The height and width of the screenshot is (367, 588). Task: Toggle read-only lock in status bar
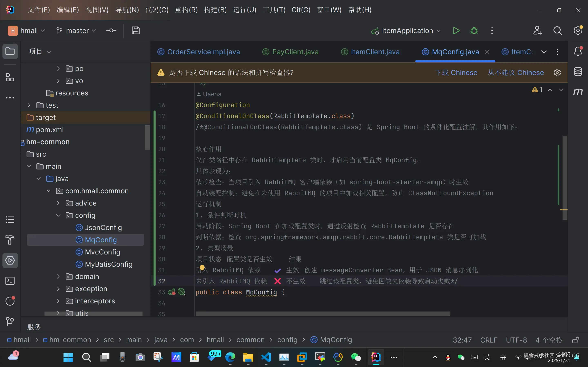[x=575, y=340]
